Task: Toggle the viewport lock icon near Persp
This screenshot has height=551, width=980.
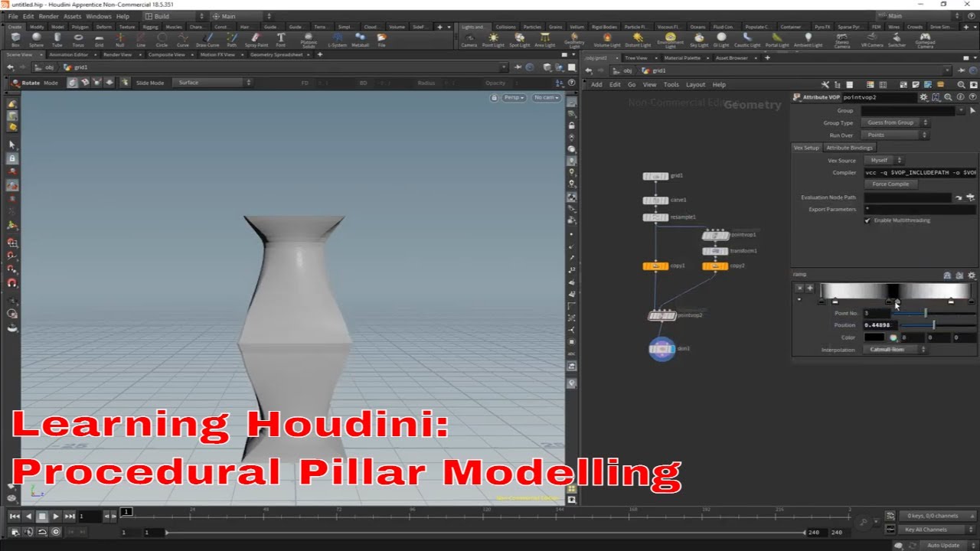Action: tap(494, 97)
